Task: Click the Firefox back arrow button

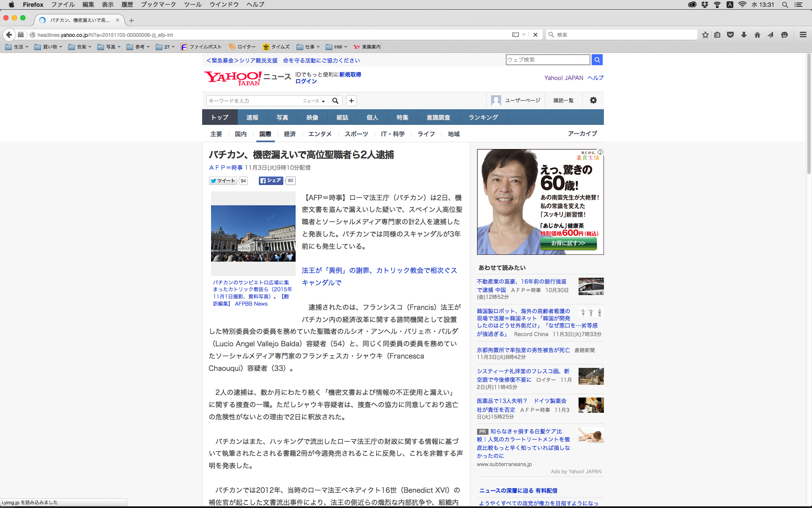Action: tap(9, 35)
